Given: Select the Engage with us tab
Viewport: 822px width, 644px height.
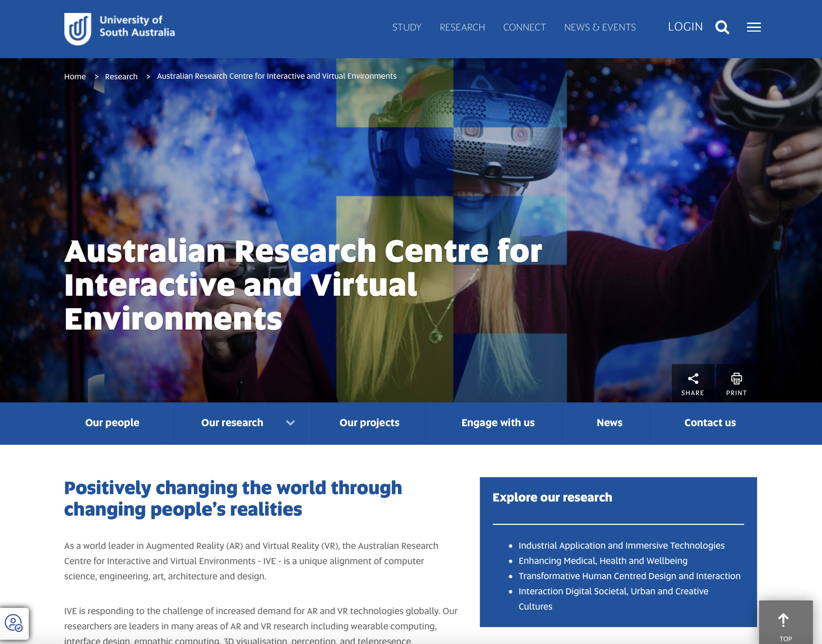Looking at the screenshot, I should [x=498, y=423].
